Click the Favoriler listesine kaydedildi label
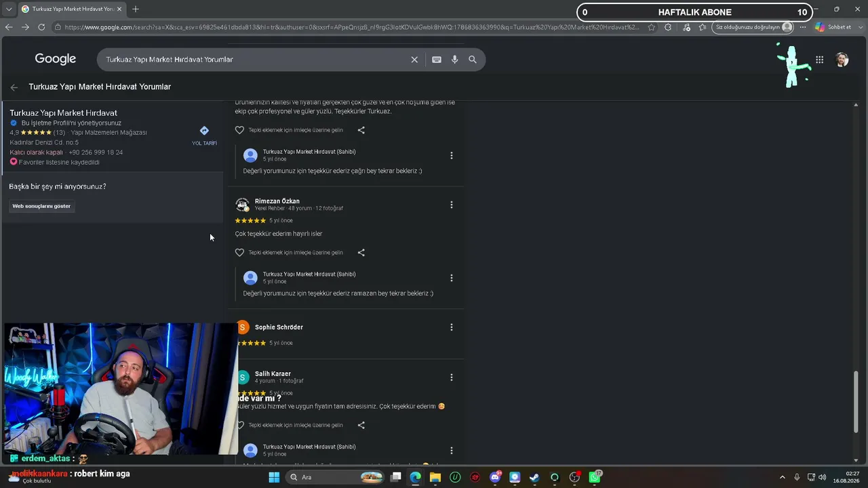Image resolution: width=868 pixels, height=488 pixels. [x=59, y=163]
